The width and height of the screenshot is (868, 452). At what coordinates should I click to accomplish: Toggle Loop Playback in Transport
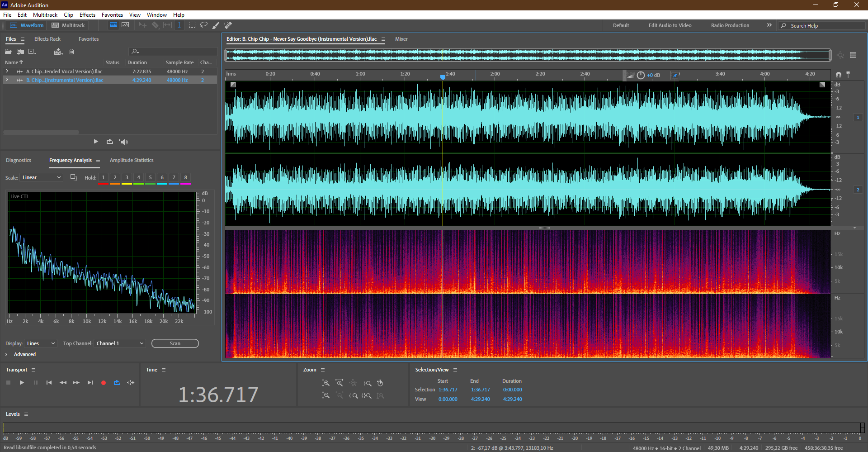[117, 383]
